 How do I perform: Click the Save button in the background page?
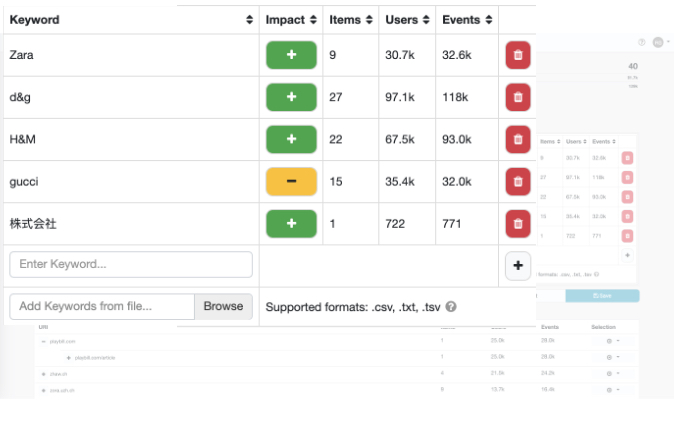click(602, 296)
